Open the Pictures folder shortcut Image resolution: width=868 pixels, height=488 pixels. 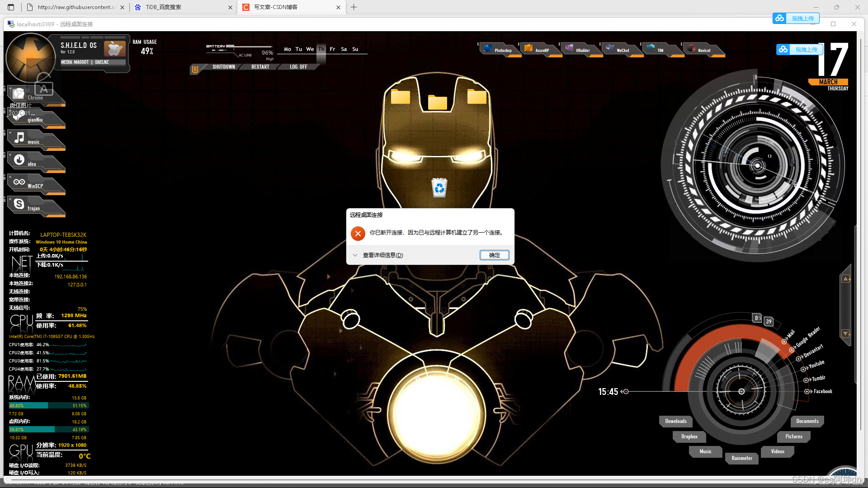(x=794, y=436)
